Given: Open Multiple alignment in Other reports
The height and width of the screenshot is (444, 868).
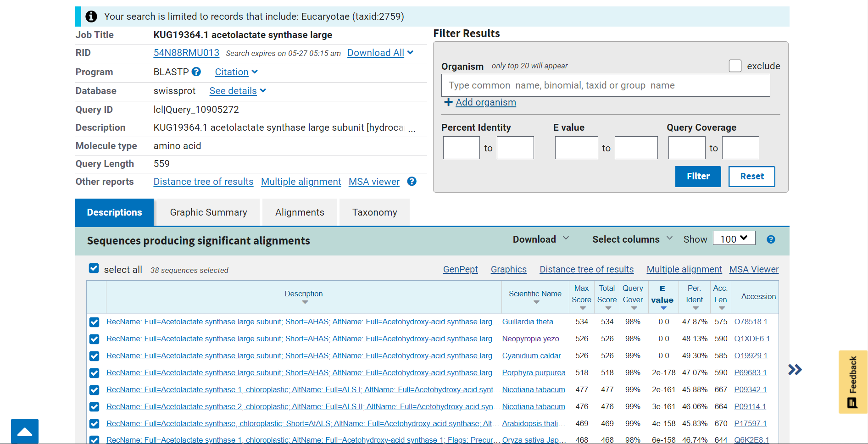Looking at the screenshot, I should coord(301,182).
